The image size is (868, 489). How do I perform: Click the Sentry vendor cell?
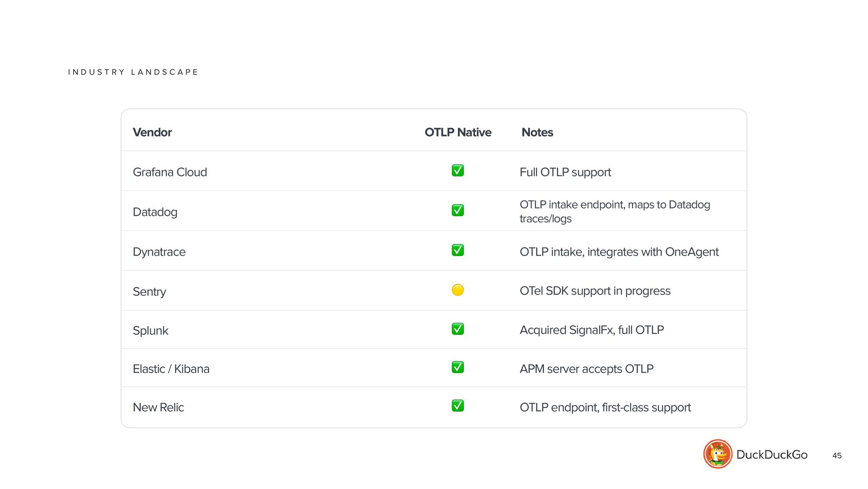point(149,292)
